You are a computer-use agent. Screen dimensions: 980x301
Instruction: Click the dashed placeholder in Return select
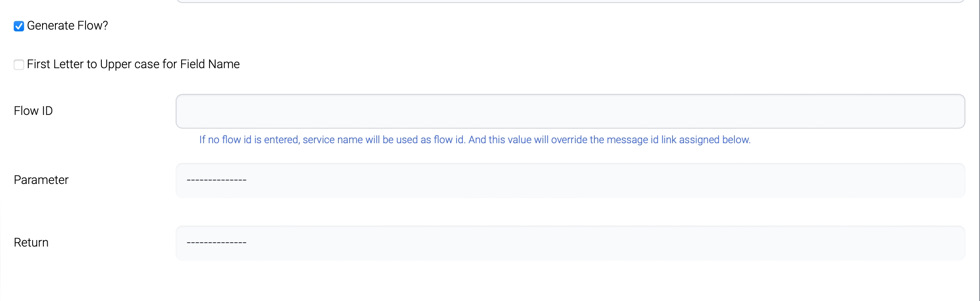pyautogui.click(x=216, y=243)
